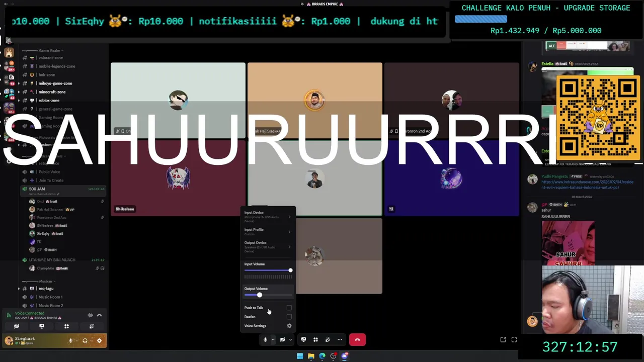This screenshot has height=362, width=644.
Task: Open the mobile-legends-zone channel
Action: (x=63, y=66)
